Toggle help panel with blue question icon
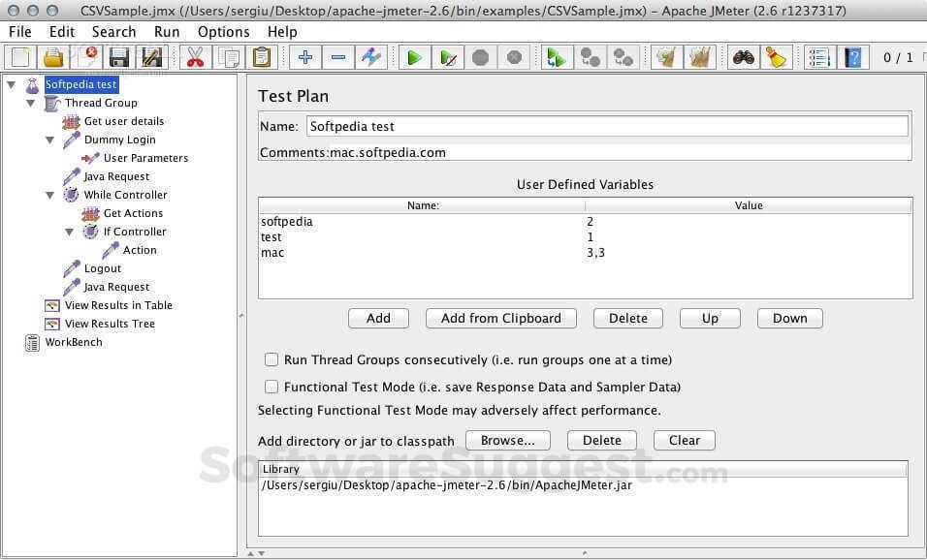927x560 pixels. coord(852,57)
